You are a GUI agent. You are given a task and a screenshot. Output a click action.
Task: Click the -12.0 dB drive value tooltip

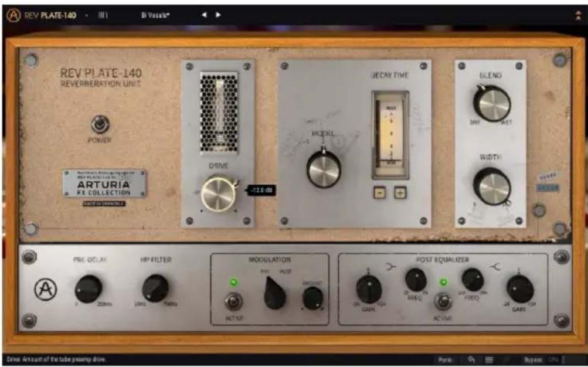pyautogui.click(x=261, y=191)
